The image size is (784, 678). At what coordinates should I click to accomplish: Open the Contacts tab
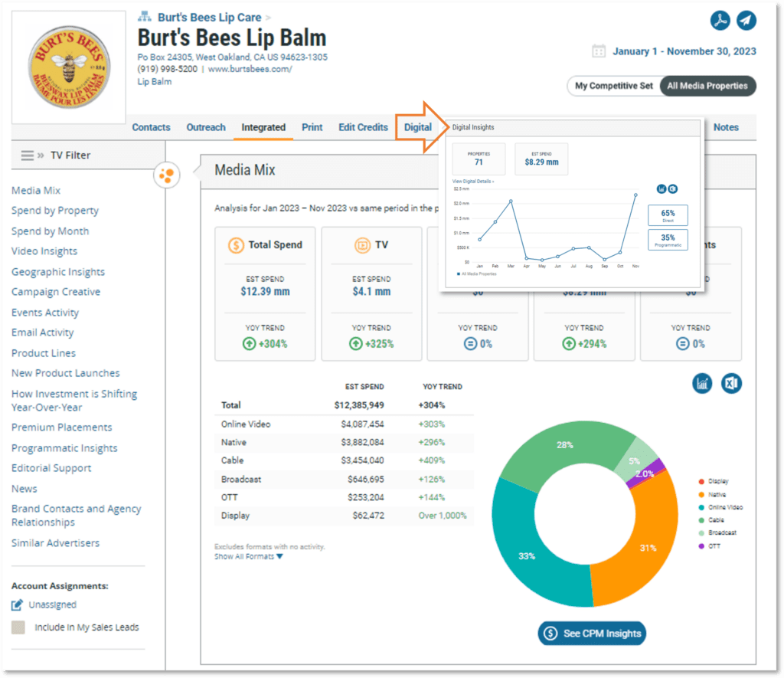[151, 127]
